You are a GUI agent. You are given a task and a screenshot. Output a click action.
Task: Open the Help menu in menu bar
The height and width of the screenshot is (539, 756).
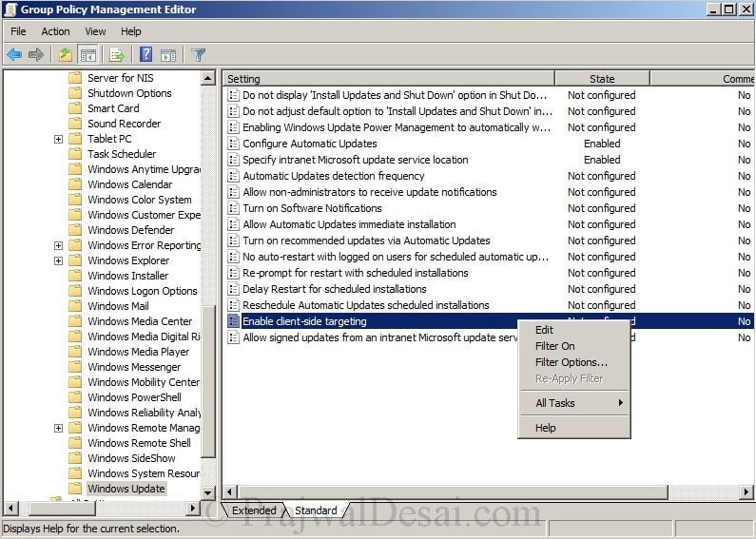tap(130, 31)
